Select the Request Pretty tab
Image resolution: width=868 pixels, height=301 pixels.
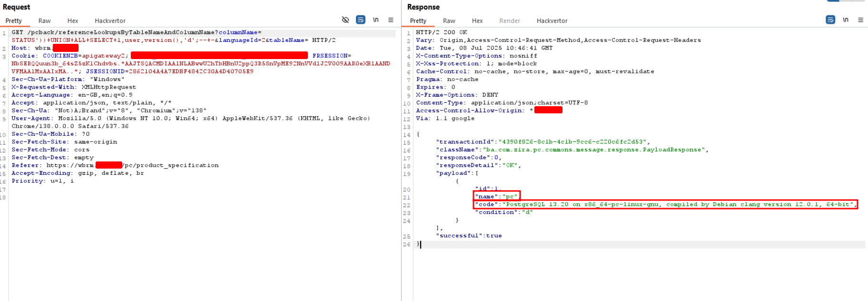pos(14,21)
